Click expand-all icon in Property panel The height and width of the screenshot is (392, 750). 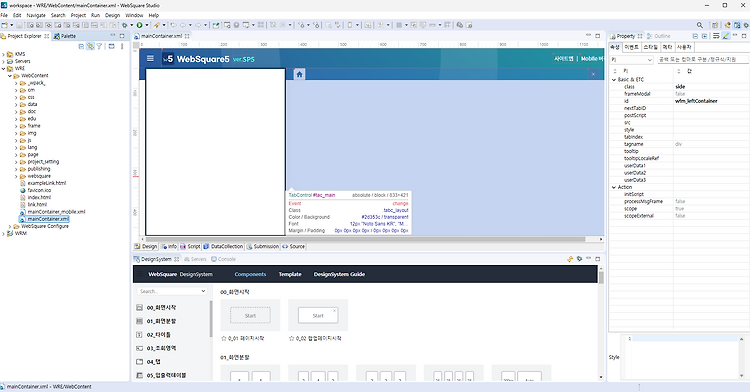pos(705,36)
